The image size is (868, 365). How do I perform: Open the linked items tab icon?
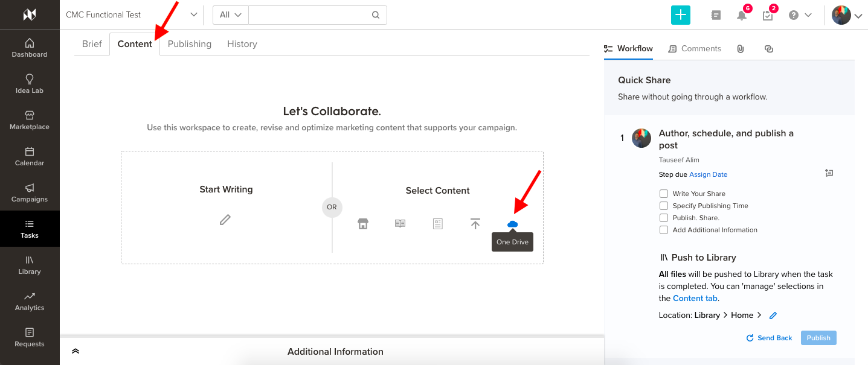769,49
